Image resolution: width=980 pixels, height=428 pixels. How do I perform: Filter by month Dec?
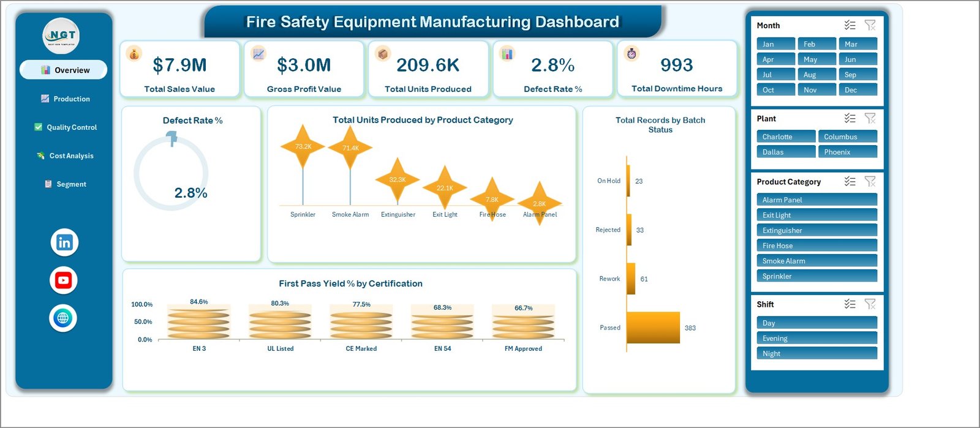tap(858, 90)
